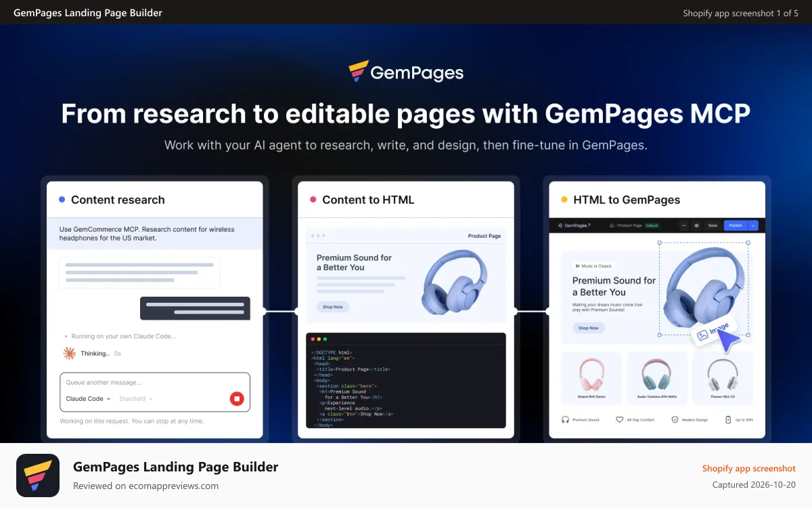
Task: Click the 'Thinking..' status text
Action: click(x=95, y=354)
